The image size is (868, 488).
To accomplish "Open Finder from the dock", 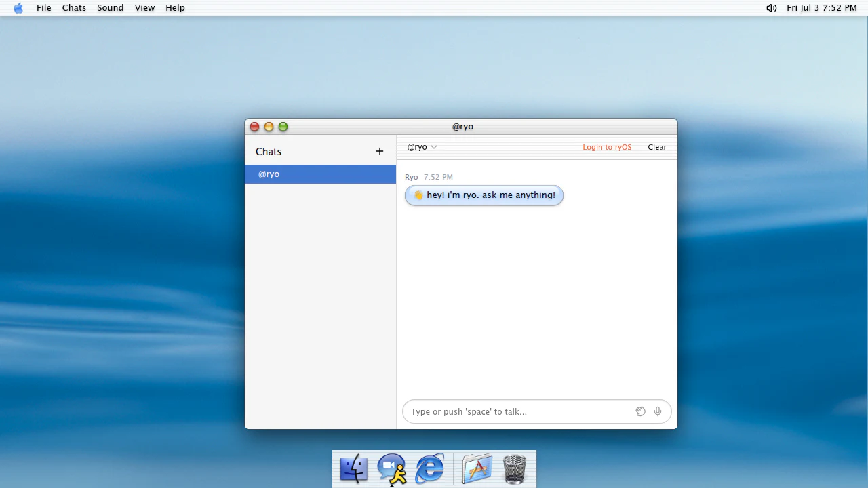I will [353, 469].
